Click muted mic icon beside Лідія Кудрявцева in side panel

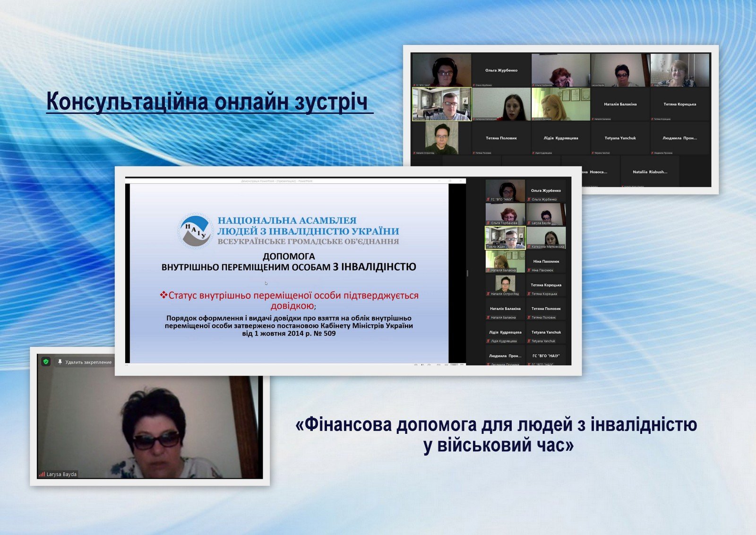tap(488, 341)
